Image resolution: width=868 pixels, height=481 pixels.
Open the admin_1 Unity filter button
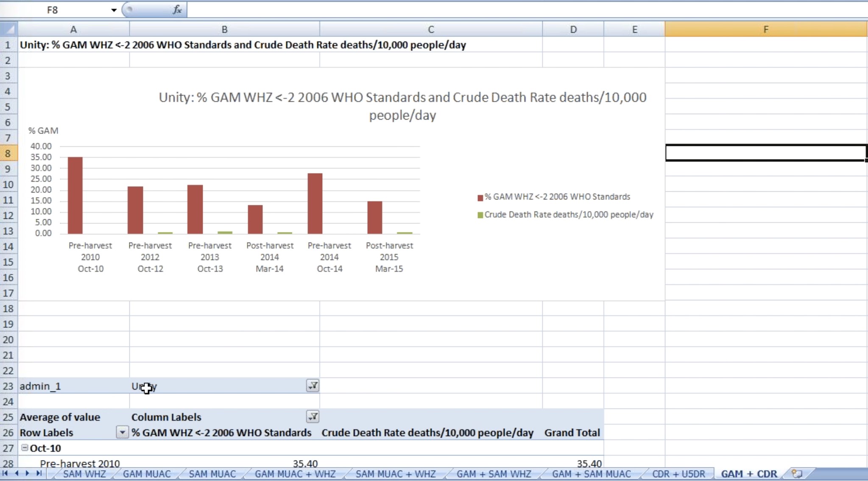point(313,386)
